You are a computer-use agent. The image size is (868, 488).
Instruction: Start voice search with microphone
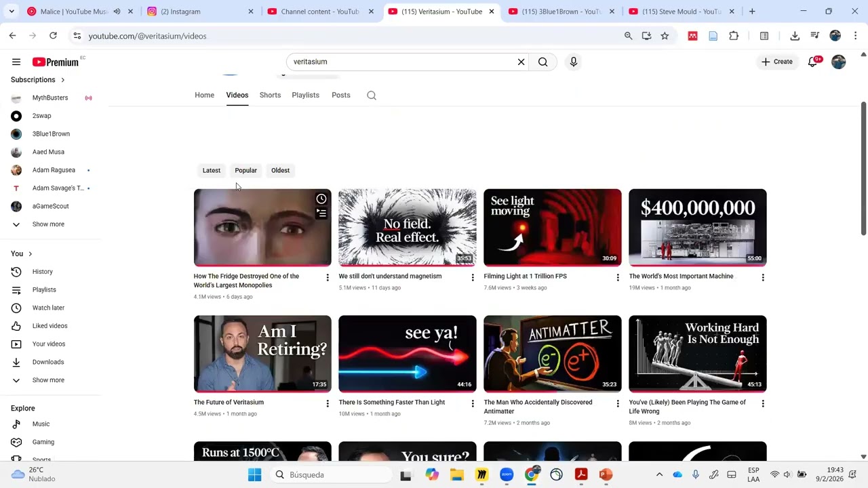tap(574, 62)
